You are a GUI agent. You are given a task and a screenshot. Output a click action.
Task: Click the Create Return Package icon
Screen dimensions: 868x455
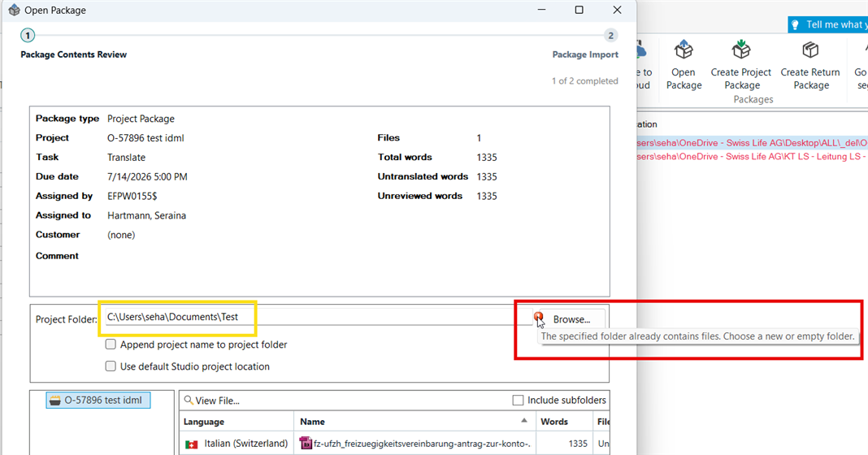(810, 50)
